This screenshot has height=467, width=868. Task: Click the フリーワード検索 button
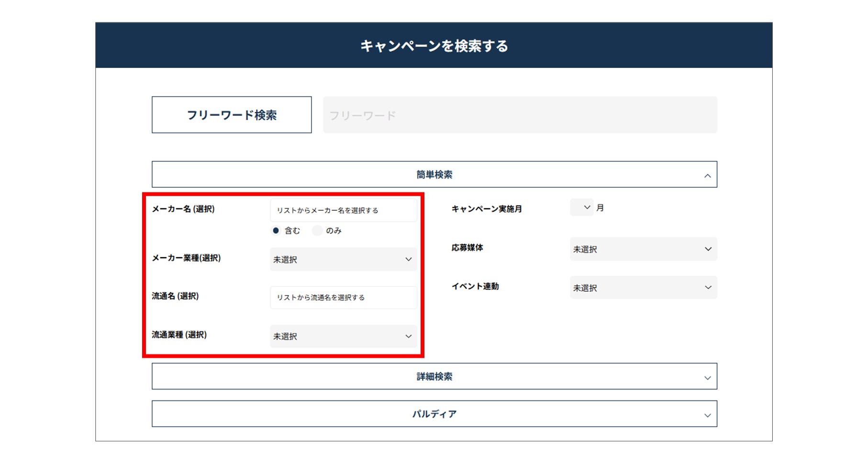point(232,114)
